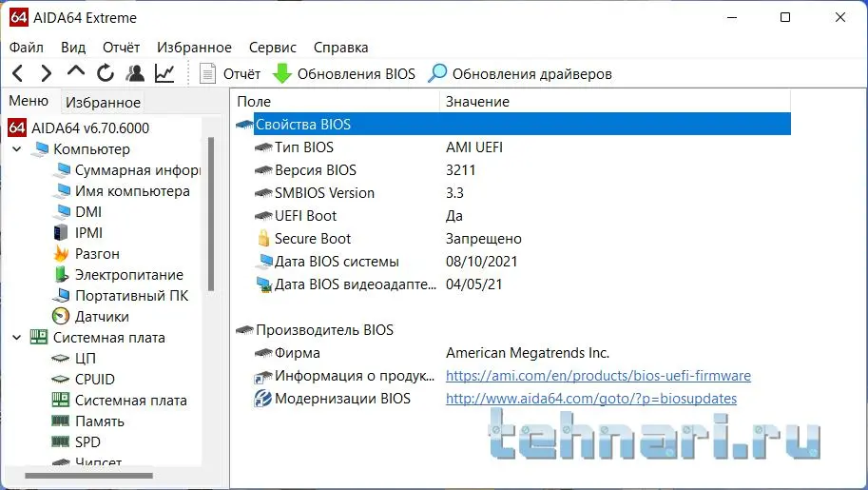868x490 pixels.
Task: Refresh the page with the circular arrow icon
Action: click(x=106, y=73)
